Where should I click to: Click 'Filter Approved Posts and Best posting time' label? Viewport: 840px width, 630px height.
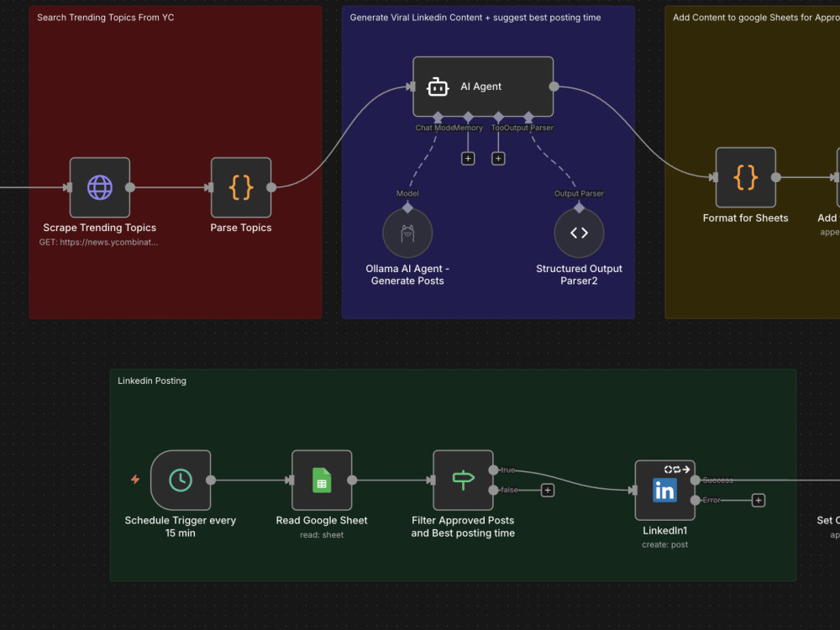(463, 527)
